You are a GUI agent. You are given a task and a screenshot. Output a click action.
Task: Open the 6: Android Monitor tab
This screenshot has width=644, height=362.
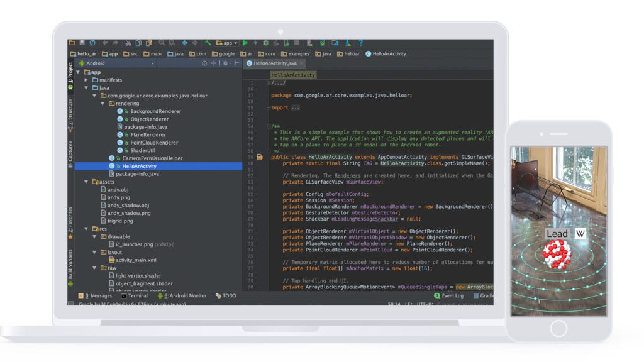pyautogui.click(x=182, y=296)
